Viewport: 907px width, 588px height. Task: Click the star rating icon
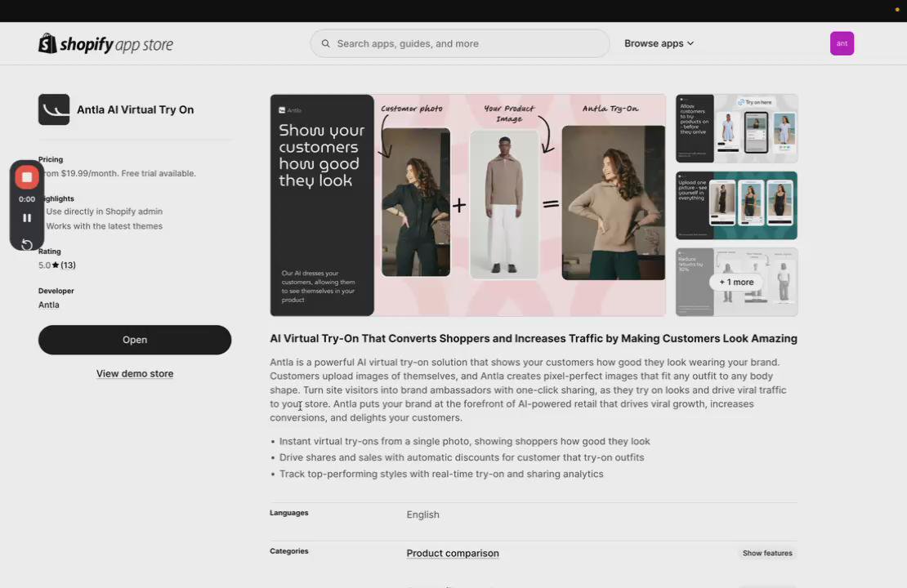(56, 265)
